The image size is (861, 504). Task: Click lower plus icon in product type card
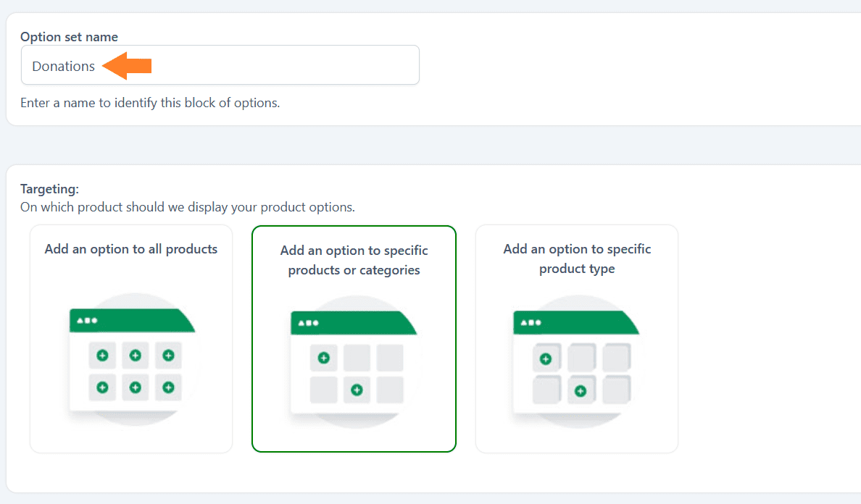click(581, 391)
